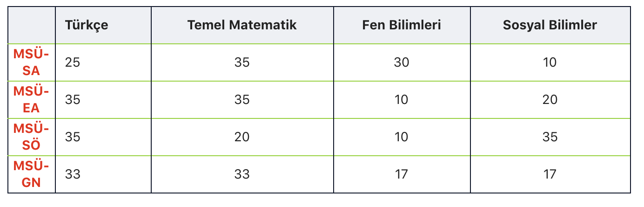The height and width of the screenshot is (207, 644).
Task: Click Sosyal Bilimler value 10 for MSÜ-SA
Action: point(550,62)
